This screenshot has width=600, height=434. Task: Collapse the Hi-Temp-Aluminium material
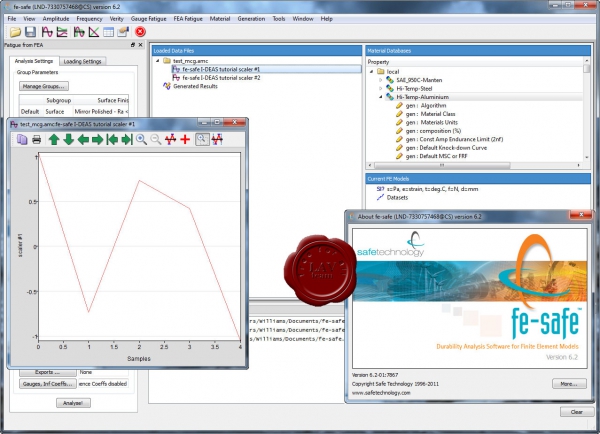tap(380, 97)
